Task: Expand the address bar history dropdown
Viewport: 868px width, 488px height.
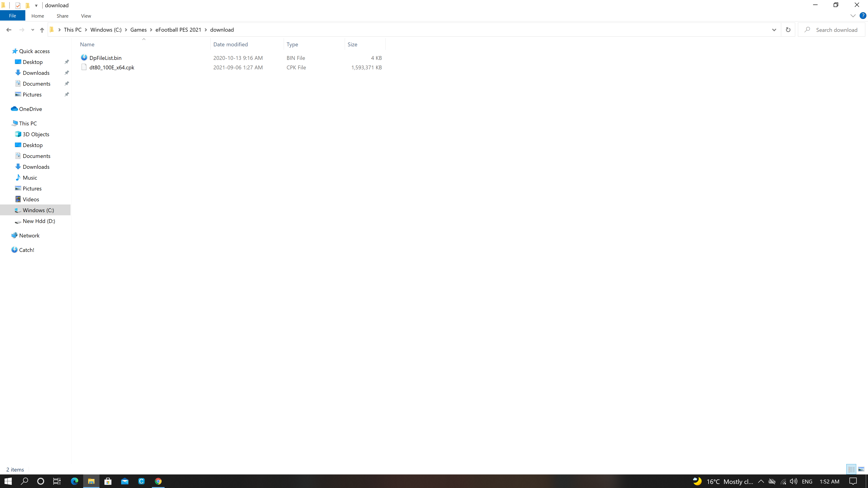Action: click(774, 30)
